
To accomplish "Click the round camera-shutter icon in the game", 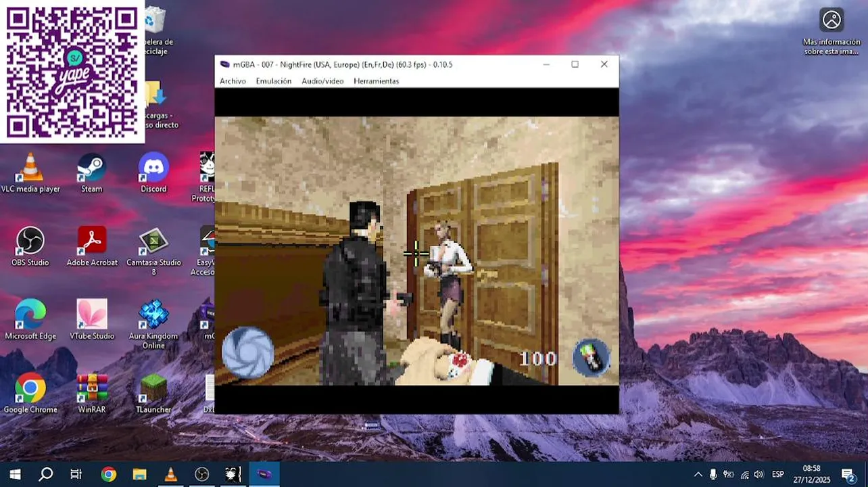I will [248, 352].
